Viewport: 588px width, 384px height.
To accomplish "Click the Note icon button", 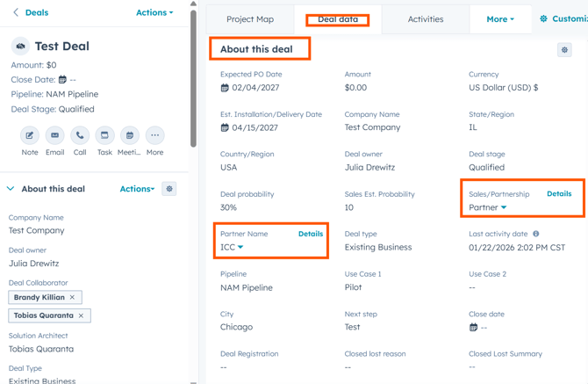I will coord(30,135).
